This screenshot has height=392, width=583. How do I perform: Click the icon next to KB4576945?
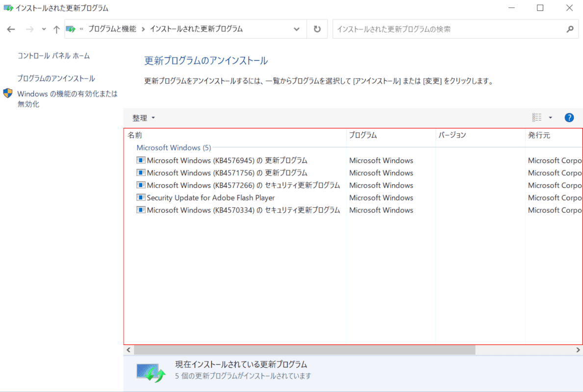(141, 160)
